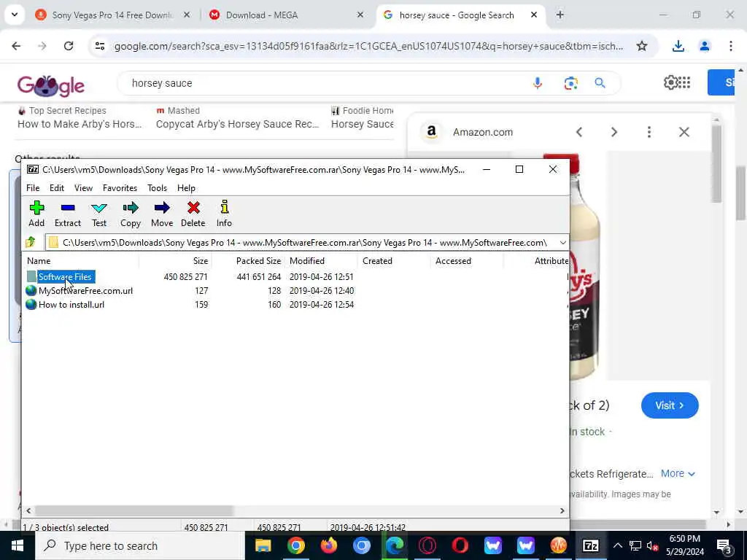Go up one folder level in 7-Zip

point(31,242)
